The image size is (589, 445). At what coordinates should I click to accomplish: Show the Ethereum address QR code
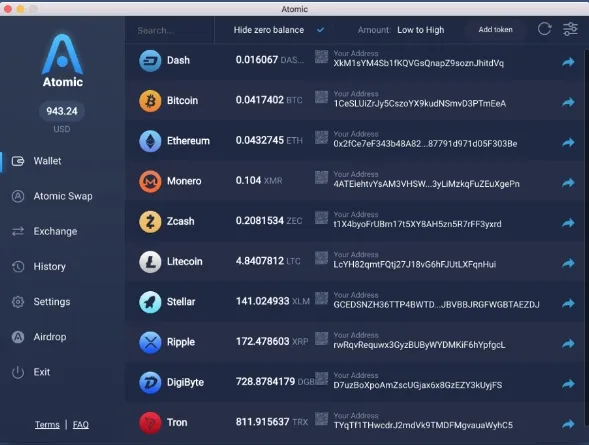pyautogui.click(x=321, y=137)
